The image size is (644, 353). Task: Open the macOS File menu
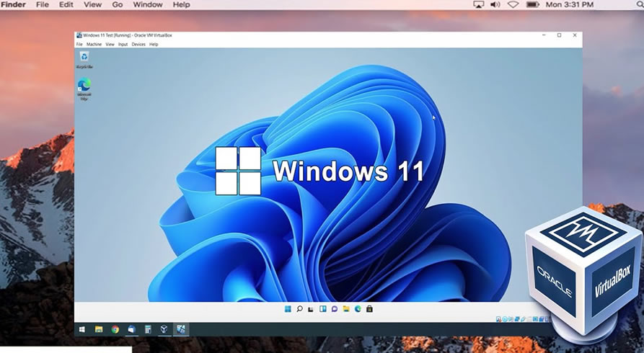(x=43, y=4)
